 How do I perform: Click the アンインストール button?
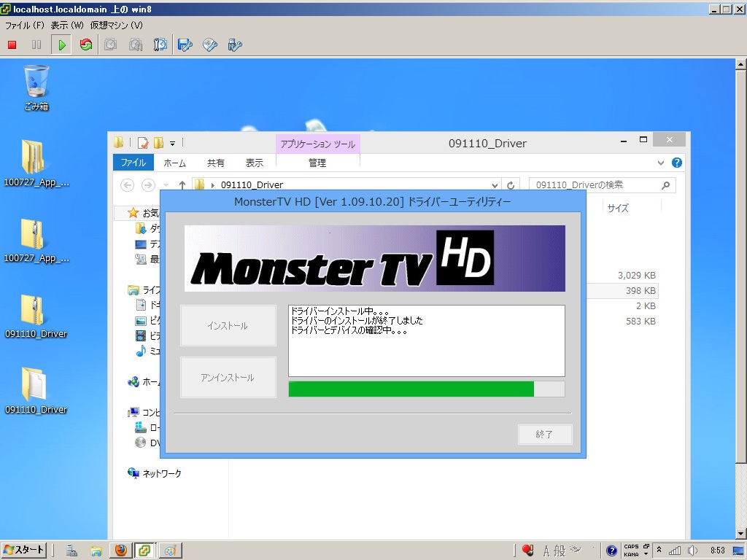pyautogui.click(x=228, y=378)
